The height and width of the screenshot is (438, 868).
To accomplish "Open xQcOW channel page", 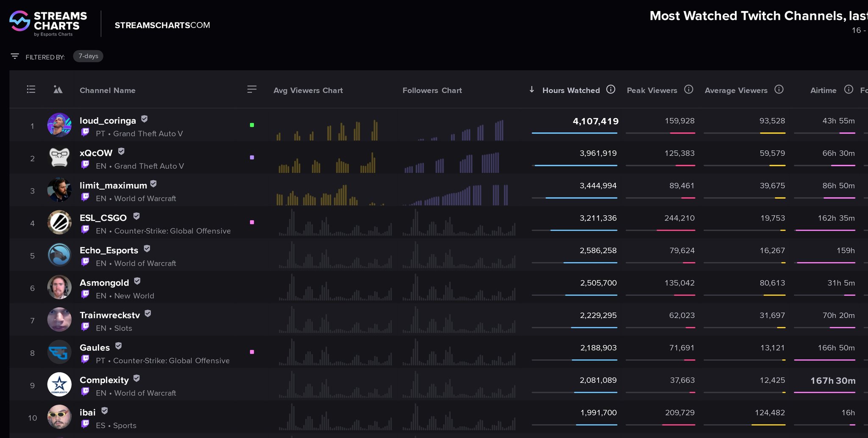I will click(96, 153).
